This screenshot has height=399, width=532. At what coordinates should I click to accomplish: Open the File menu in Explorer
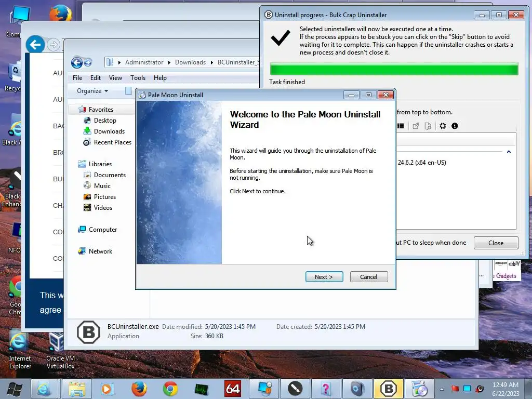77,78
